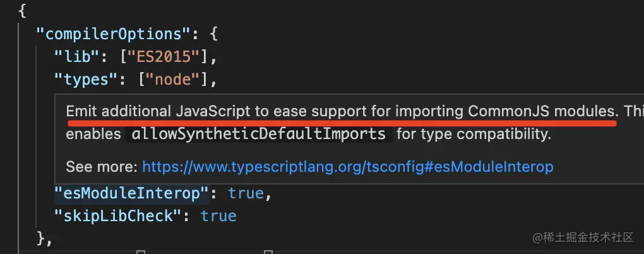Click the "node" string in types array

[x=174, y=80]
